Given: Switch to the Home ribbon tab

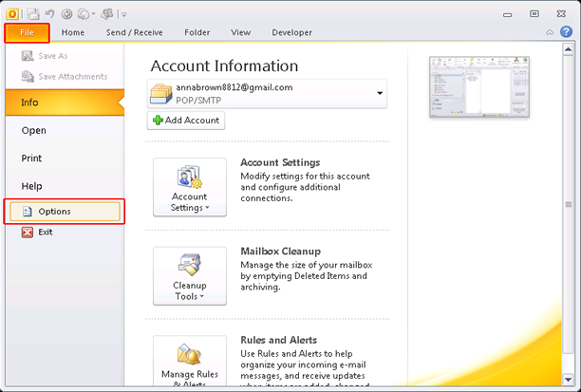Looking at the screenshot, I should coord(72,32).
